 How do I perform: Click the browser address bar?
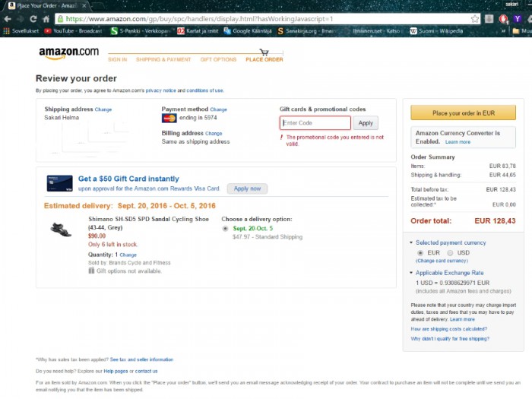coord(263,19)
